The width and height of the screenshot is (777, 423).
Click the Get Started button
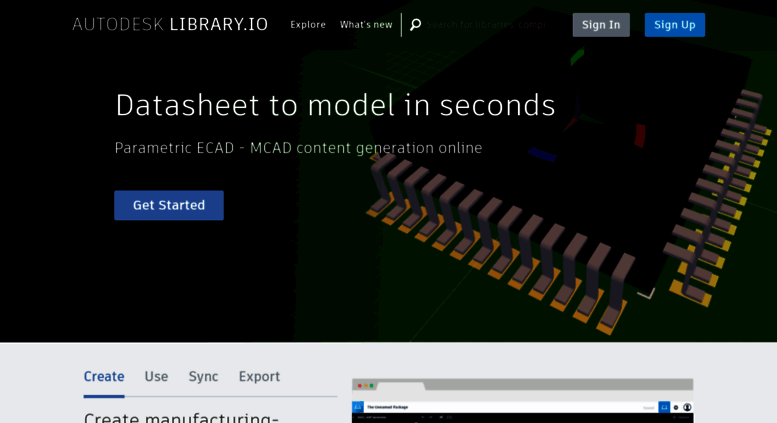[x=169, y=205]
